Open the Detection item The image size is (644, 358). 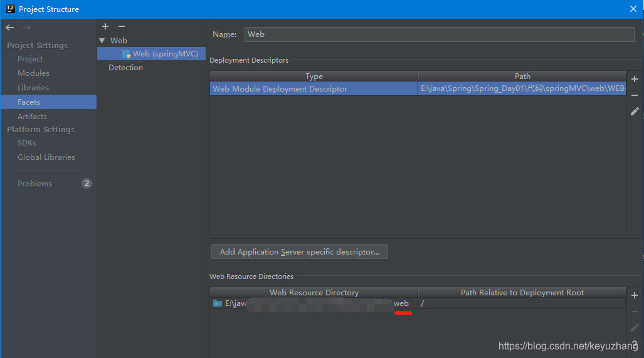(125, 68)
